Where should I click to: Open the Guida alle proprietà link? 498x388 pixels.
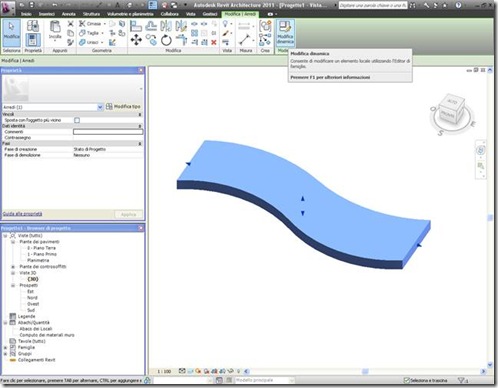22,214
